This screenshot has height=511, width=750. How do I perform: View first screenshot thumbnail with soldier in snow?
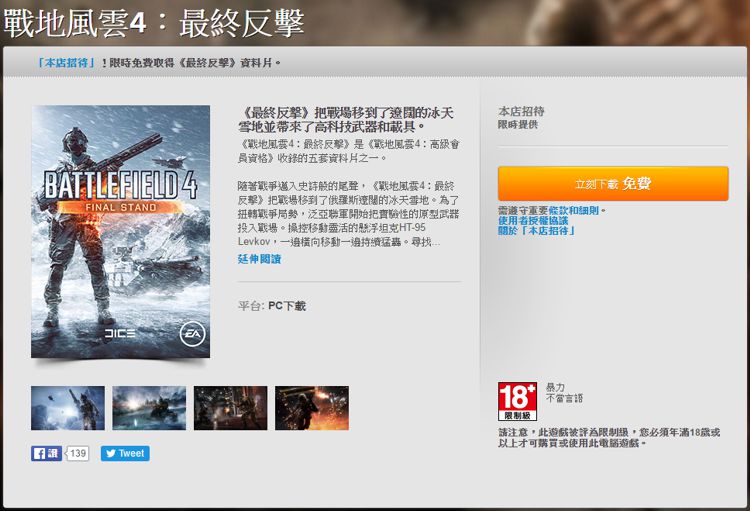click(68, 408)
